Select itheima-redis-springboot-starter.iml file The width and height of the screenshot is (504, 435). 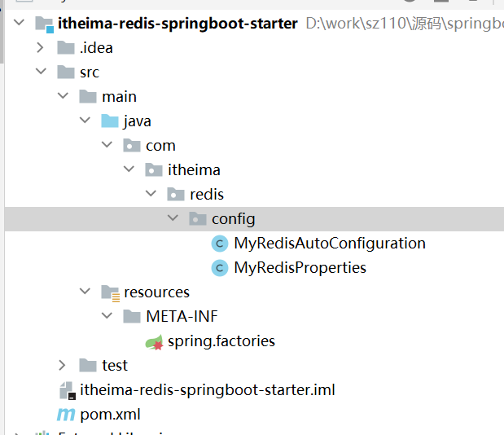click(x=207, y=390)
